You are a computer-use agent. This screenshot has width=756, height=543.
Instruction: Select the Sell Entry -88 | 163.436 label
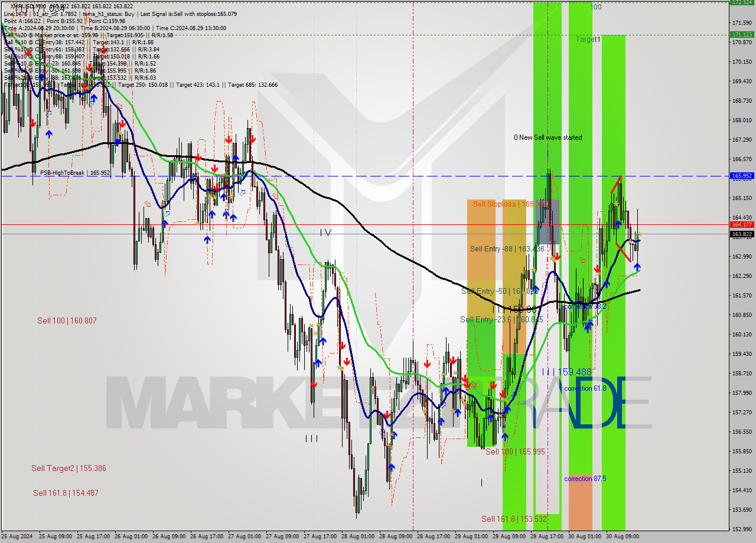coord(507,249)
